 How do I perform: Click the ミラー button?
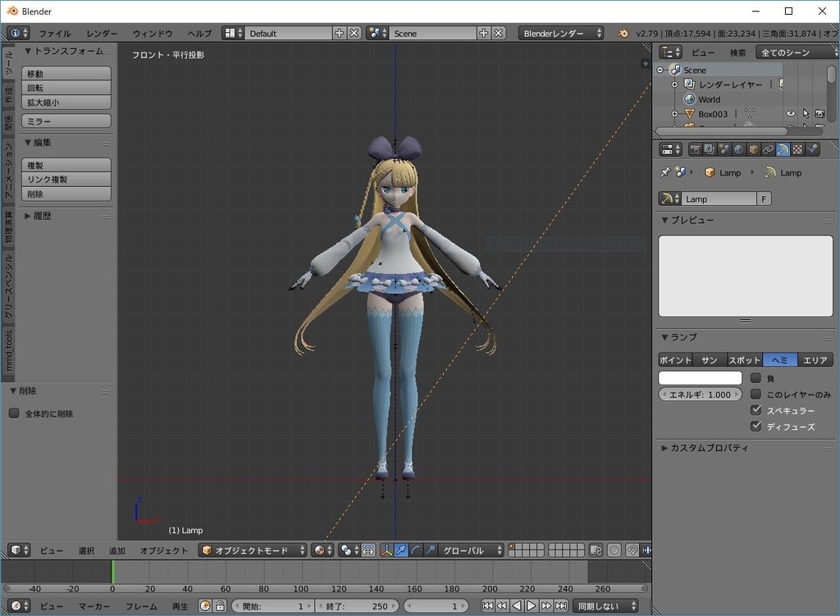pos(66,121)
